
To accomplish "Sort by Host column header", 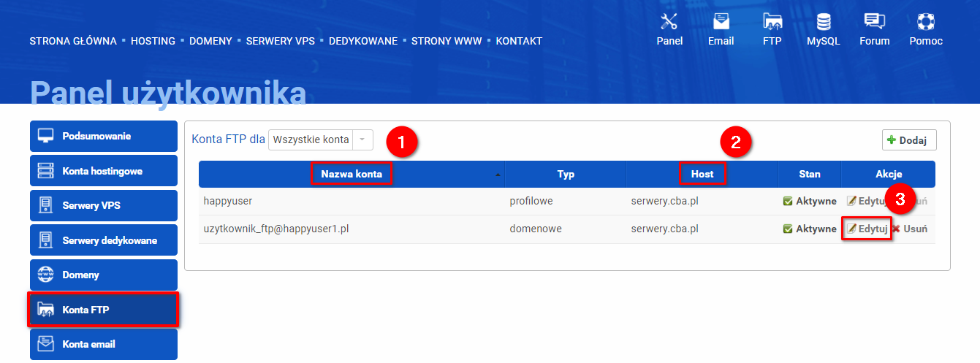I will (702, 174).
